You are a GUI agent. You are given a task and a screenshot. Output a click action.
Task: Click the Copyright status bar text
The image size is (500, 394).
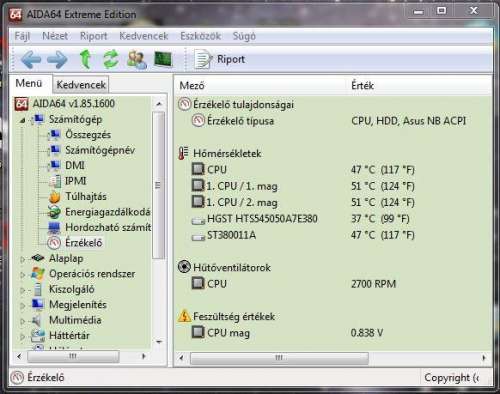(451, 378)
